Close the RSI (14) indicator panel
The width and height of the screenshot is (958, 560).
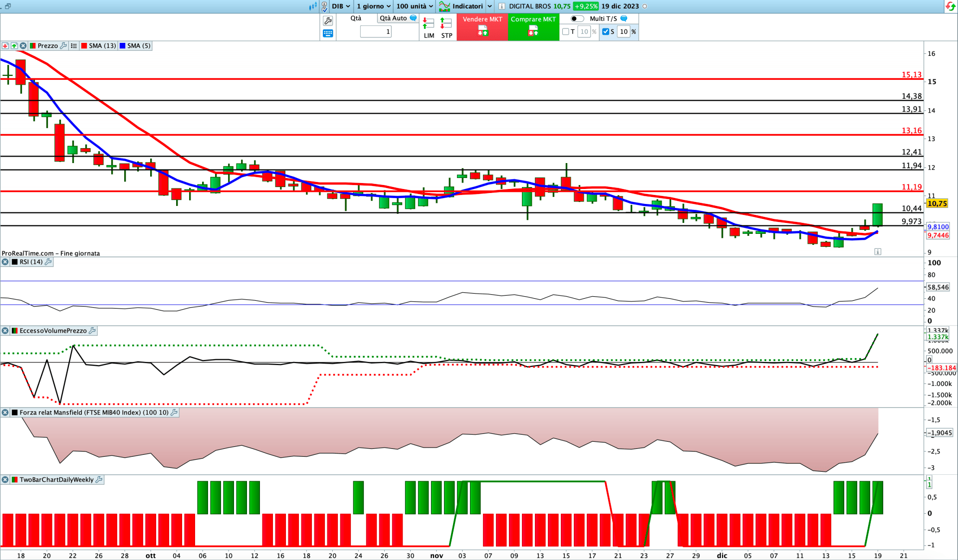(5, 262)
